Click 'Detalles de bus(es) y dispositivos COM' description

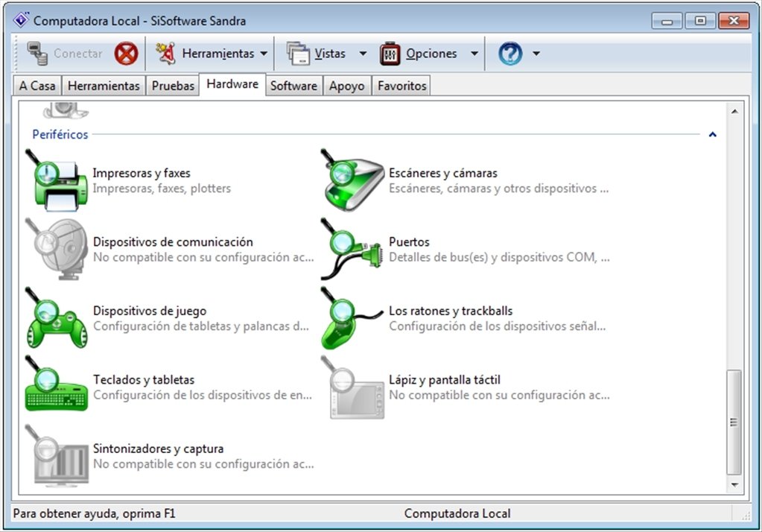[499, 257]
